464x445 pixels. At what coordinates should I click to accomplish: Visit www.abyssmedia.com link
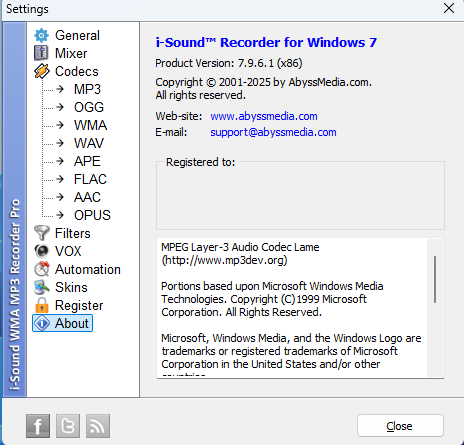pos(264,116)
